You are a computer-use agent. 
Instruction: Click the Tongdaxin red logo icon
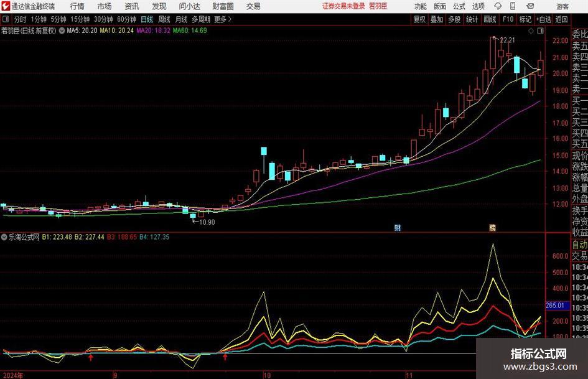point(5,6)
